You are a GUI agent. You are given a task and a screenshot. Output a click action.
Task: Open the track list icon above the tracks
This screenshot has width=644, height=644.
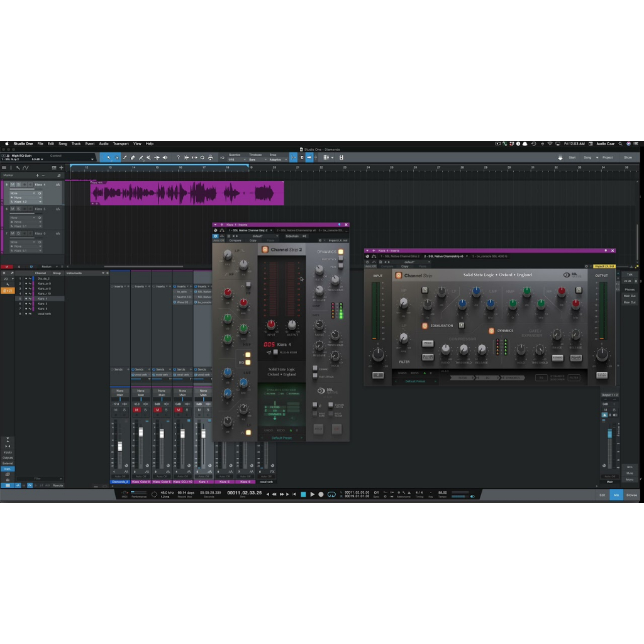tap(4, 167)
